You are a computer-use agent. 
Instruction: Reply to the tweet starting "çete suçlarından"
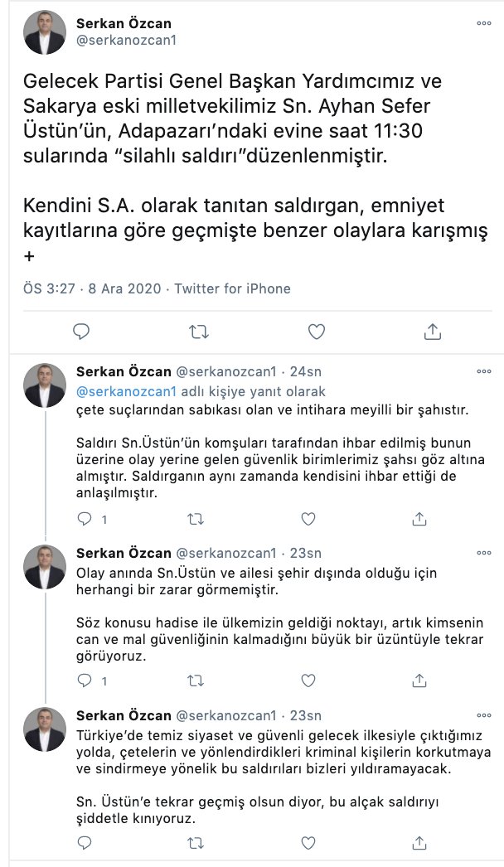pyautogui.click(x=84, y=520)
